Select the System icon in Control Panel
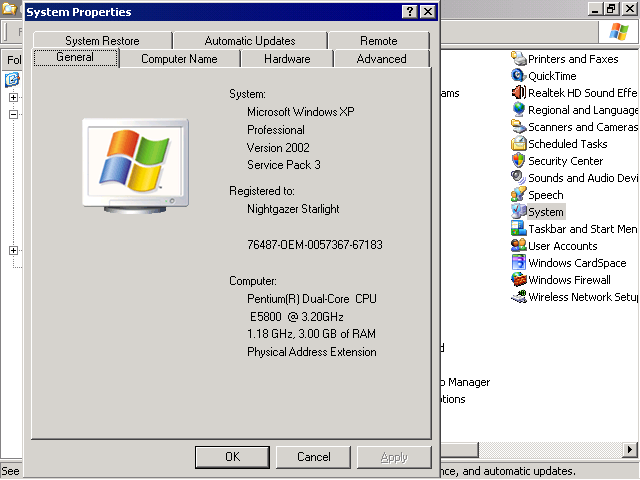This screenshot has width=640, height=480. tap(518, 211)
